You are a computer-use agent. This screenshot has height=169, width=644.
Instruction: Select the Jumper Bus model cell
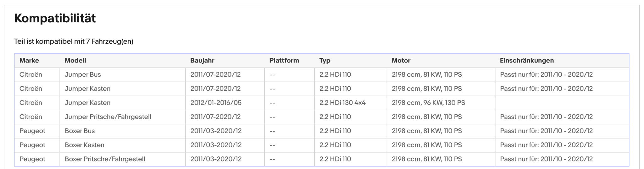(x=123, y=75)
